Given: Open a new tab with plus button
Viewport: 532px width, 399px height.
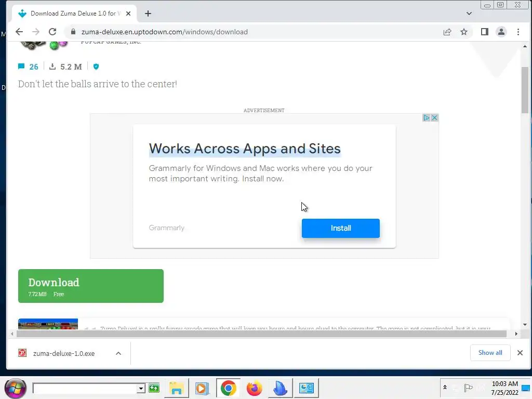Looking at the screenshot, I should 148,14.
